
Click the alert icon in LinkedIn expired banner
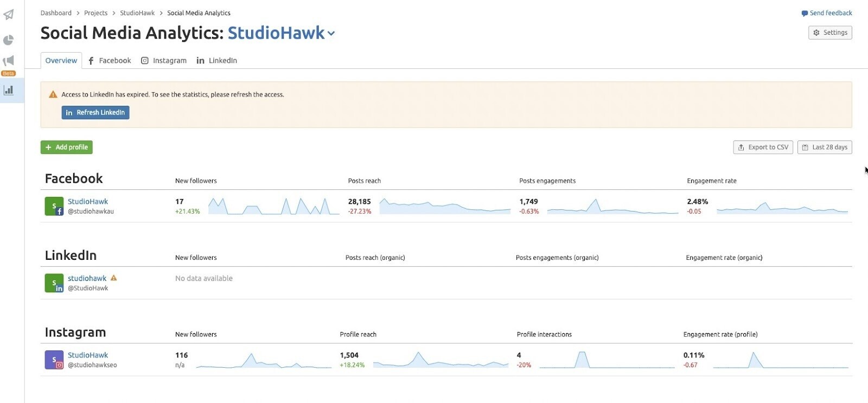tap(53, 94)
